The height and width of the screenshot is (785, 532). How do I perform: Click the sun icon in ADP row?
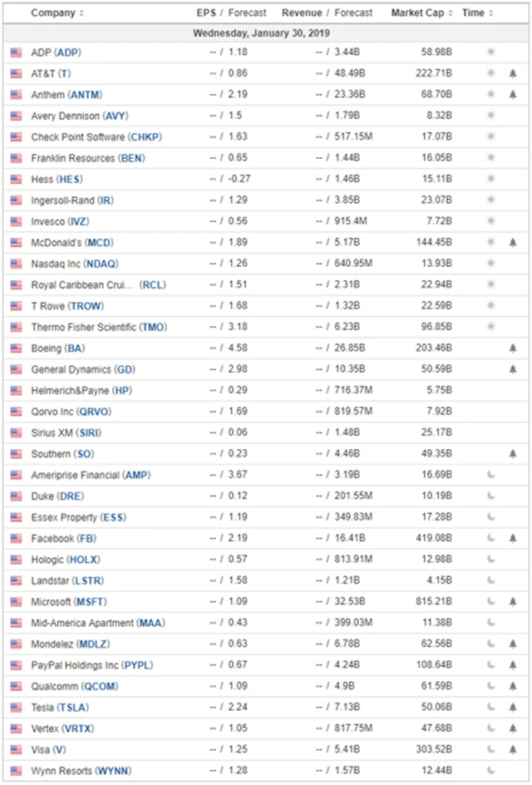490,52
